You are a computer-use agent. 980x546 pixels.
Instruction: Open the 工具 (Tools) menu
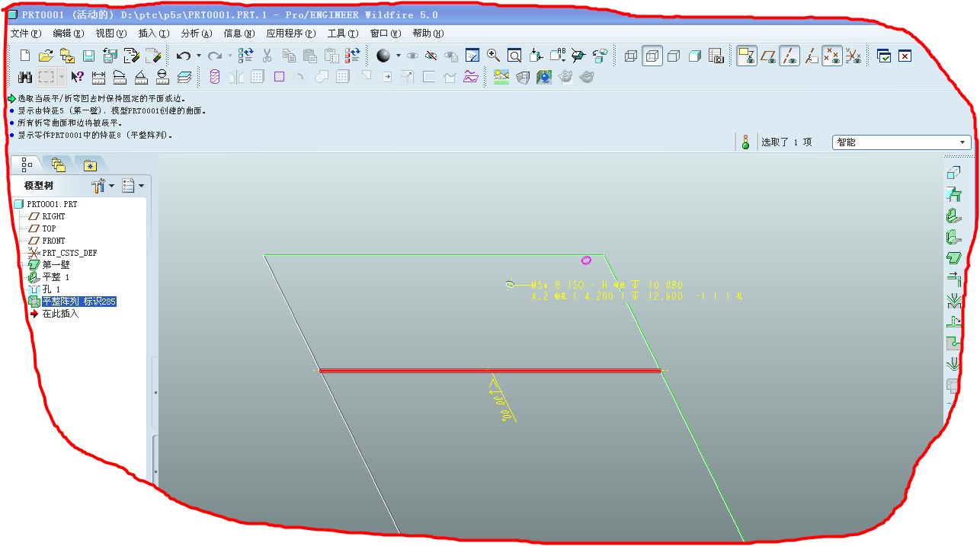(x=343, y=34)
